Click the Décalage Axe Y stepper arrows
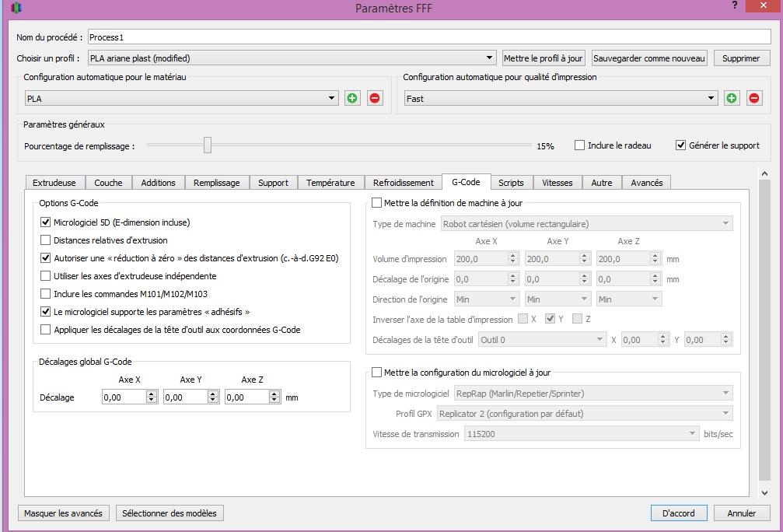 (213, 397)
